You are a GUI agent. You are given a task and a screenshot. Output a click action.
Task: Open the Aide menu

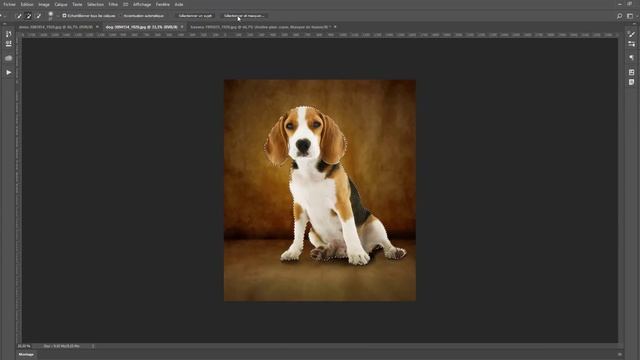(x=179, y=4)
